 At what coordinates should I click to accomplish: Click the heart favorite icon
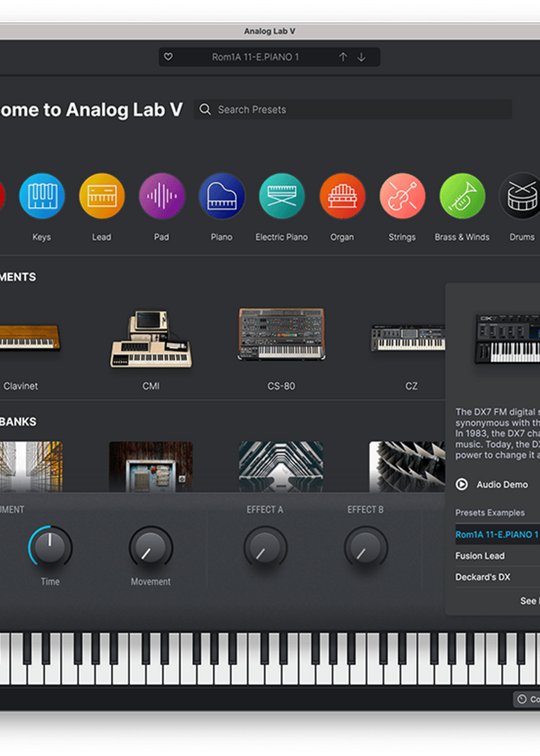click(168, 57)
